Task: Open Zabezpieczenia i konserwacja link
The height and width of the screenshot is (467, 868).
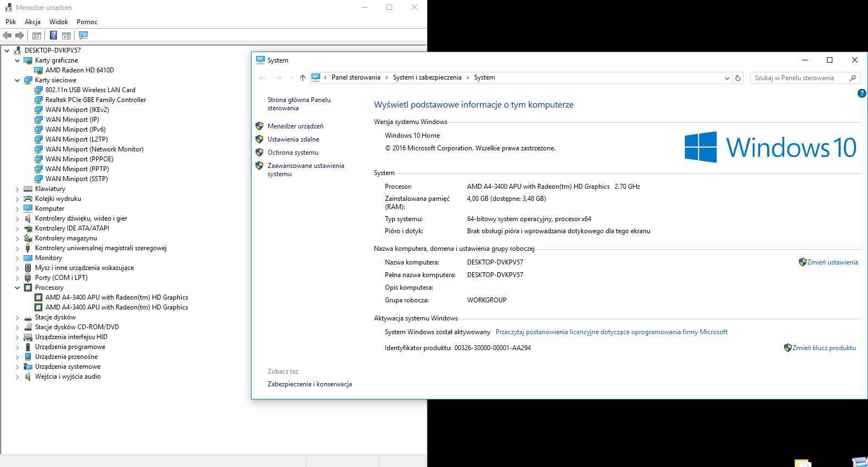Action: 310,384
